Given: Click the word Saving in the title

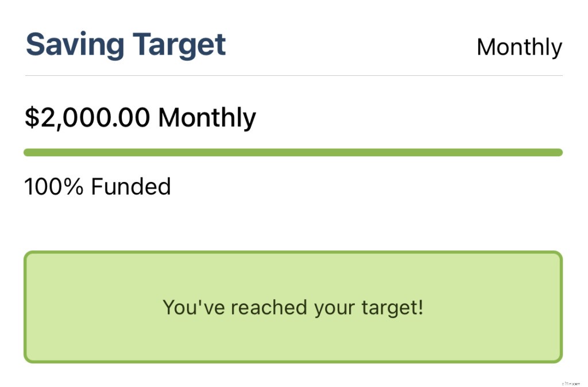Looking at the screenshot, I should click(x=75, y=45).
